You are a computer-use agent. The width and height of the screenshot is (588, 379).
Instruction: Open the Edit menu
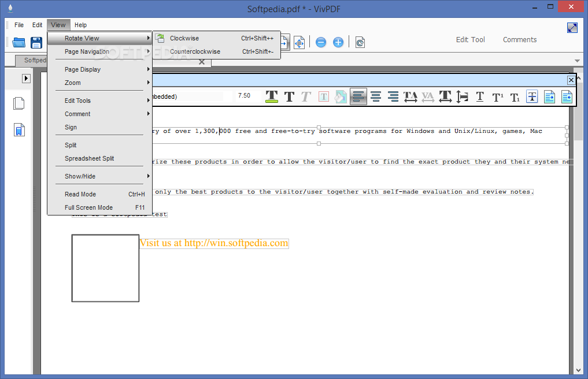tap(37, 25)
